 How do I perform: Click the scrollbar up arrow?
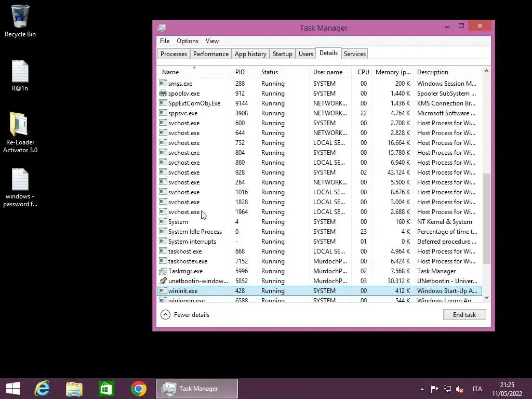click(486, 71)
